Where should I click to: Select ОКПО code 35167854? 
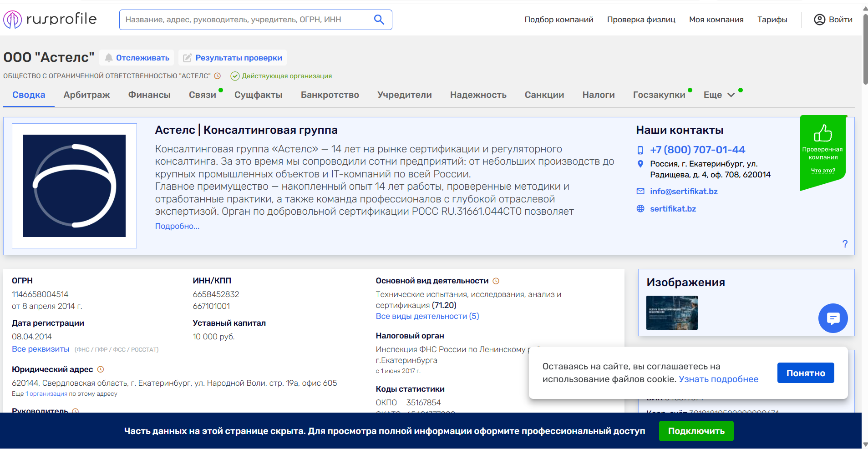[423, 403]
